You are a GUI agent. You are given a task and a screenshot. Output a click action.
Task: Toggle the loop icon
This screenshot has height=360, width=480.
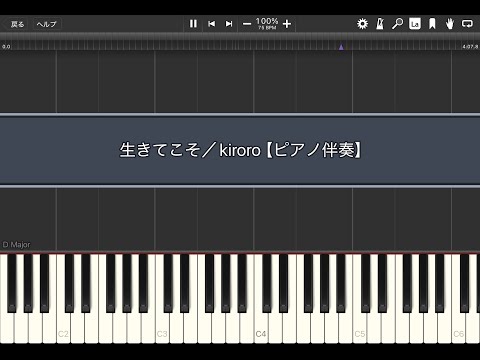[467, 24]
